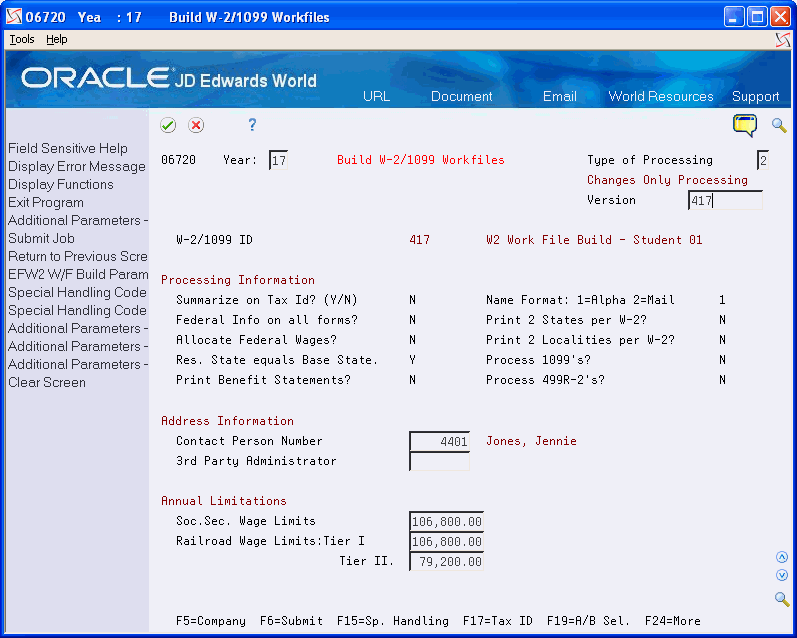Click the Summarize on Tax Id value N
Viewport: 797px width, 638px height.
(x=412, y=300)
